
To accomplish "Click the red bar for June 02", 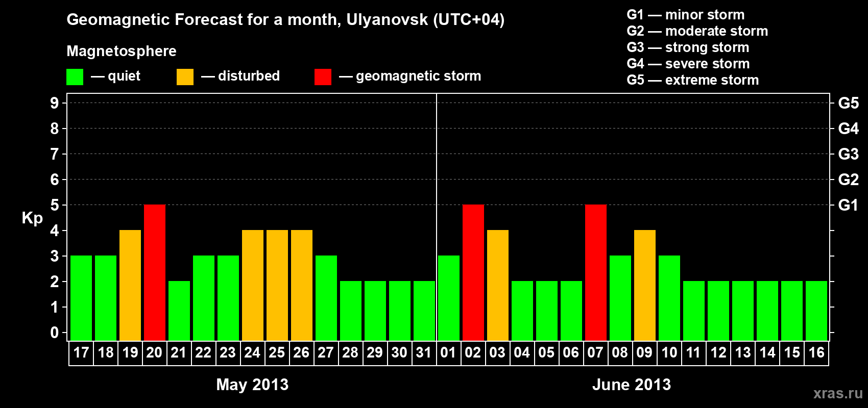I will pos(473,272).
